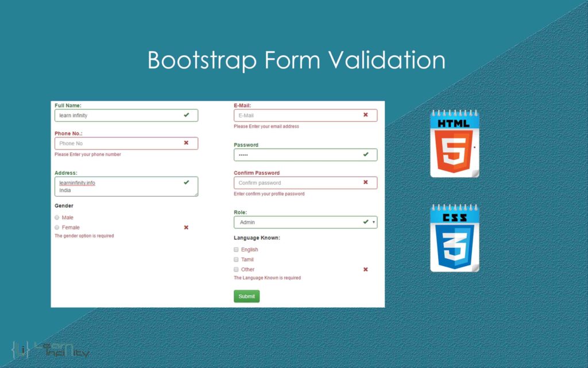
Task: Select the Female gender radio button
Action: click(x=57, y=227)
